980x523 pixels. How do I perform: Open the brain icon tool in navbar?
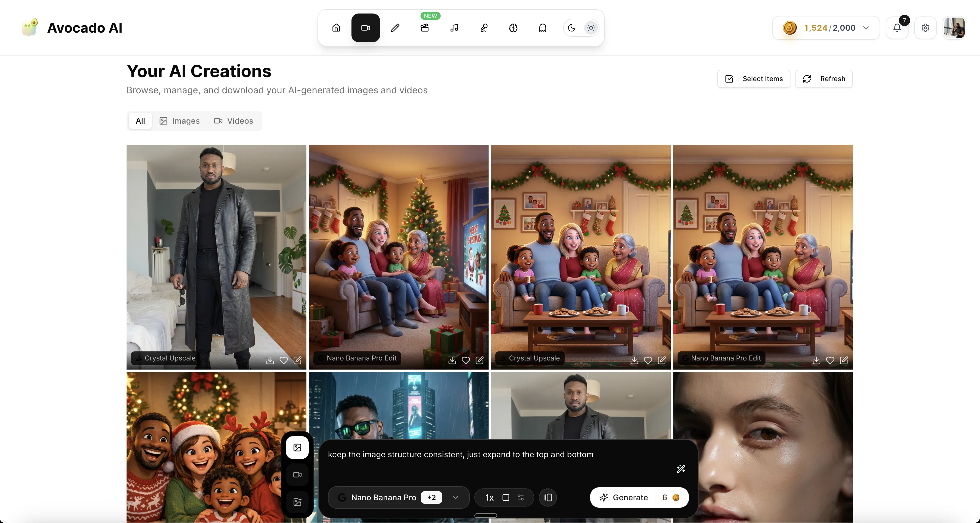[x=513, y=28]
